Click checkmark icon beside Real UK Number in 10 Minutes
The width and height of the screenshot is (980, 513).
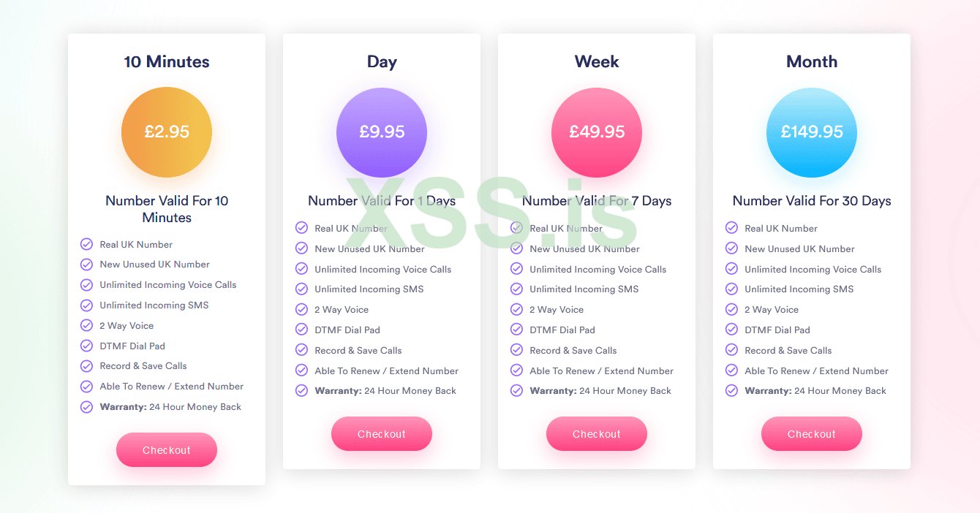click(x=86, y=244)
